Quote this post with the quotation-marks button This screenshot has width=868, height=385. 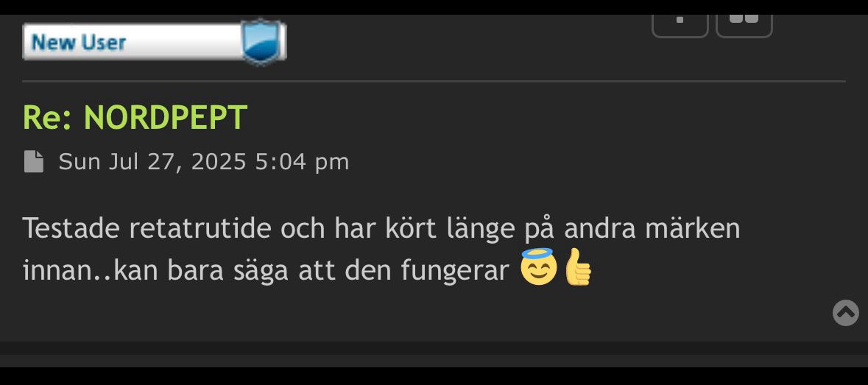point(744,26)
